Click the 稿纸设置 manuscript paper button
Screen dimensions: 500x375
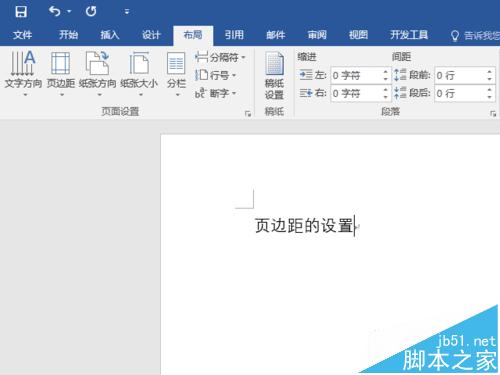coord(274,75)
